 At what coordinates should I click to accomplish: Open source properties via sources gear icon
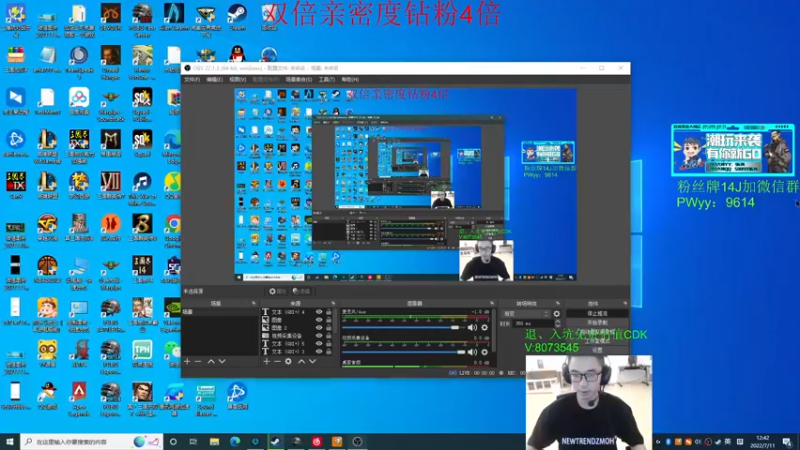point(288,362)
